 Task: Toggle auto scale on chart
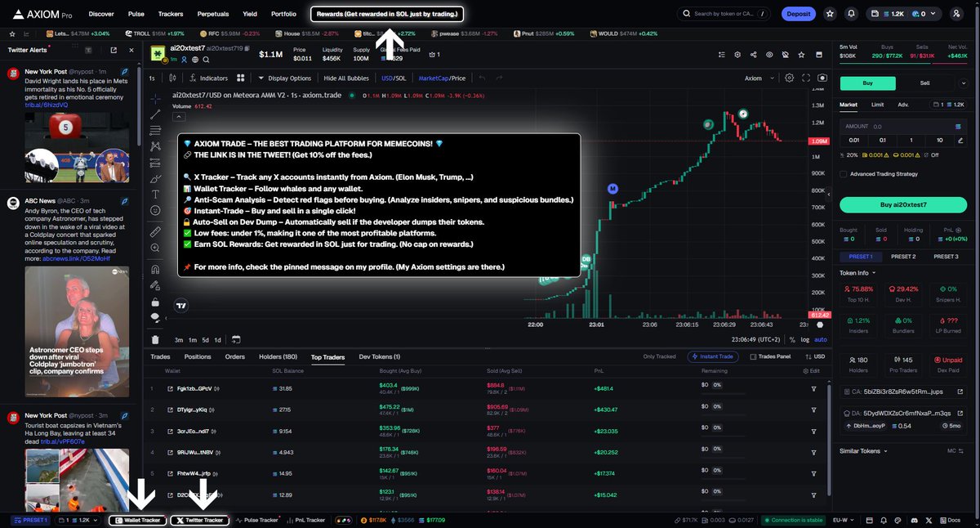click(821, 339)
